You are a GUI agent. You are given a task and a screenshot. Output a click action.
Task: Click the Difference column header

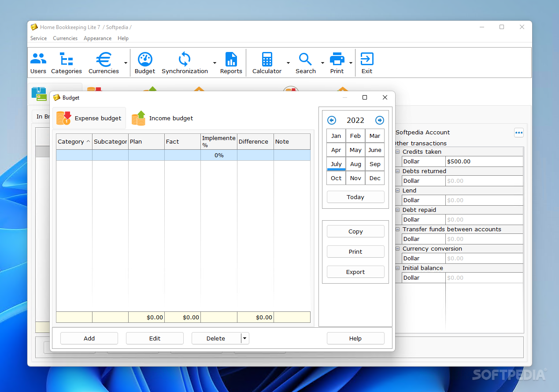click(x=255, y=141)
